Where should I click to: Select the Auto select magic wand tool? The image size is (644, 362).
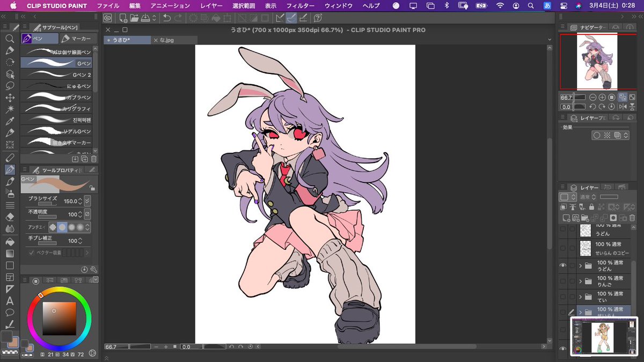[10, 109]
